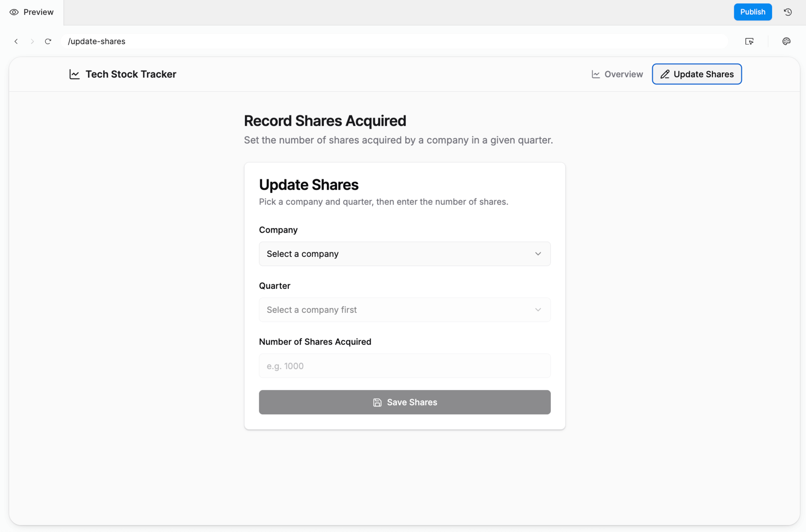The height and width of the screenshot is (532, 806).
Task: Click the text starting 'Pick a company and quarter'
Action: pos(383,202)
